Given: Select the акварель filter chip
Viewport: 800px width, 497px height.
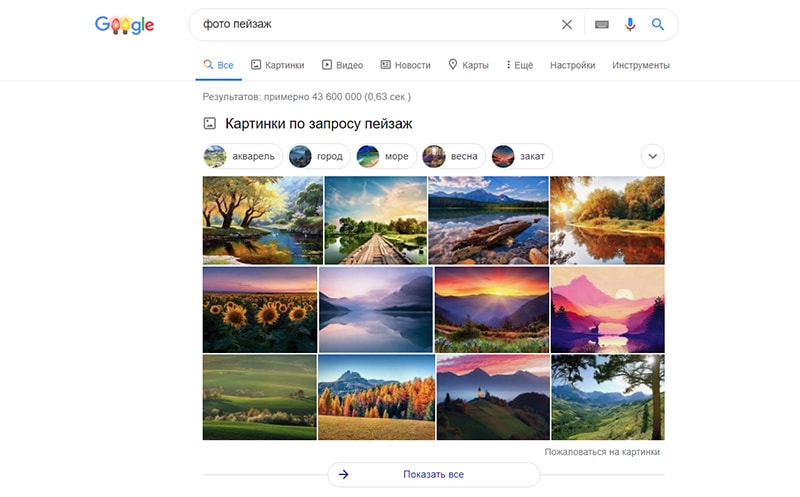Looking at the screenshot, I should pyautogui.click(x=242, y=156).
